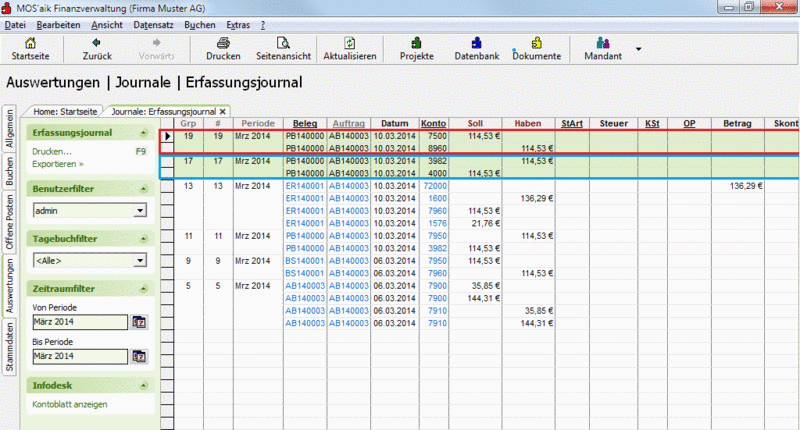
Task: Click the Von Periode März 2014 field
Action: tap(80, 322)
